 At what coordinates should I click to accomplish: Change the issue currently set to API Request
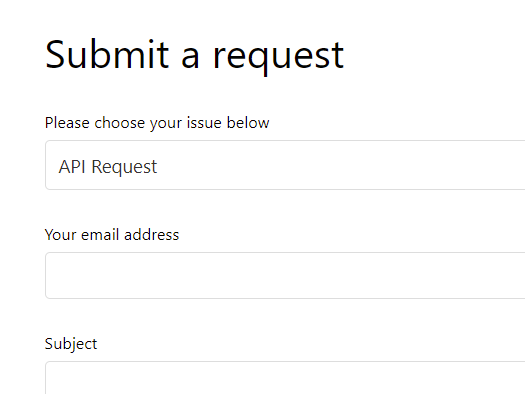click(285, 165)
